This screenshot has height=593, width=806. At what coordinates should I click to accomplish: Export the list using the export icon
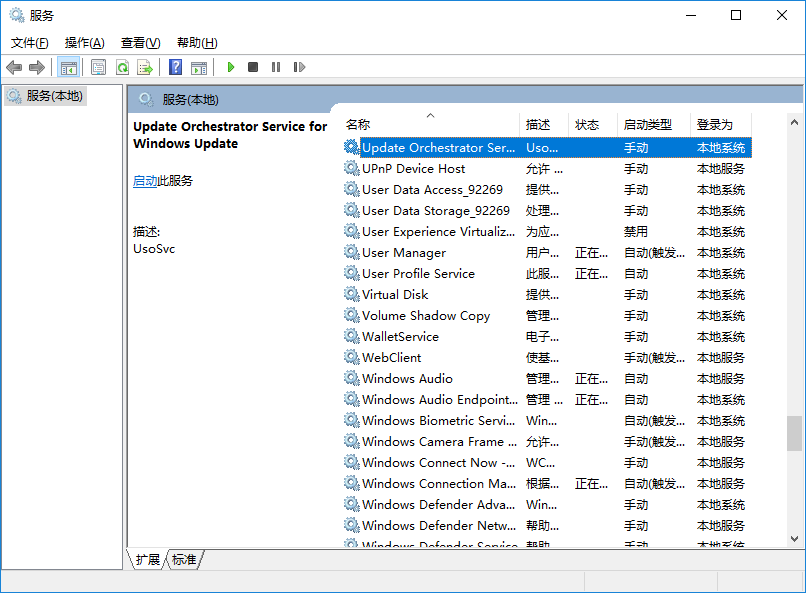[146, 67]
